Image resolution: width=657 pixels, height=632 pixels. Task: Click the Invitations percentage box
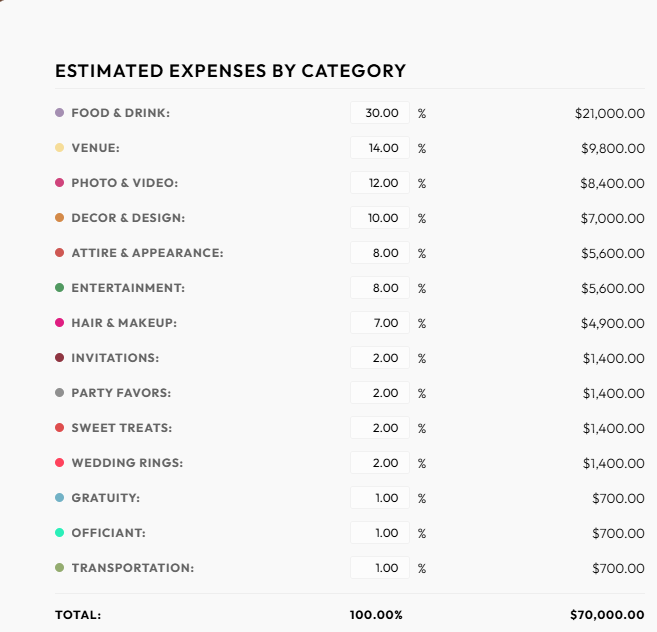coord(380,358)
